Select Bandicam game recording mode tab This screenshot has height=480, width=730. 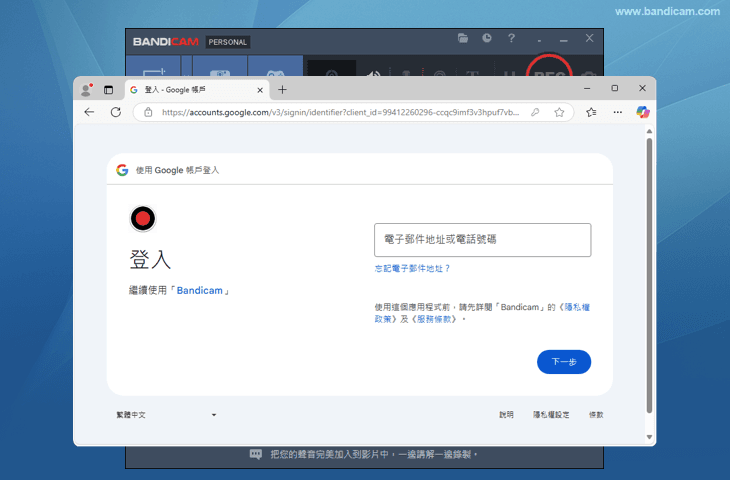pyautogui.click(x=275, y=66)
